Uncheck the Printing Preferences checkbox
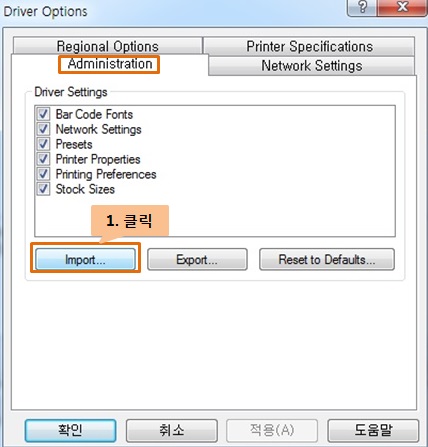 (x=43, y=174)
